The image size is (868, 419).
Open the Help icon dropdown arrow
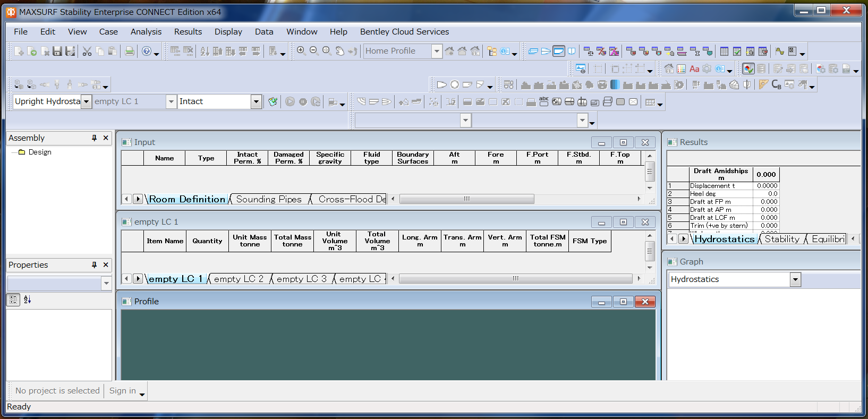[x=156, y=53]
